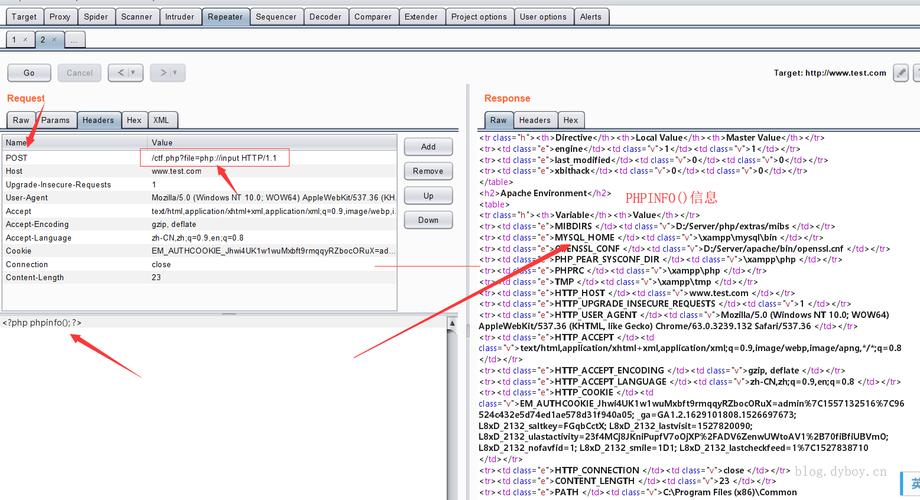Select the Connection header row
Viewport: 920px width, 500px height.
[199, 264]
